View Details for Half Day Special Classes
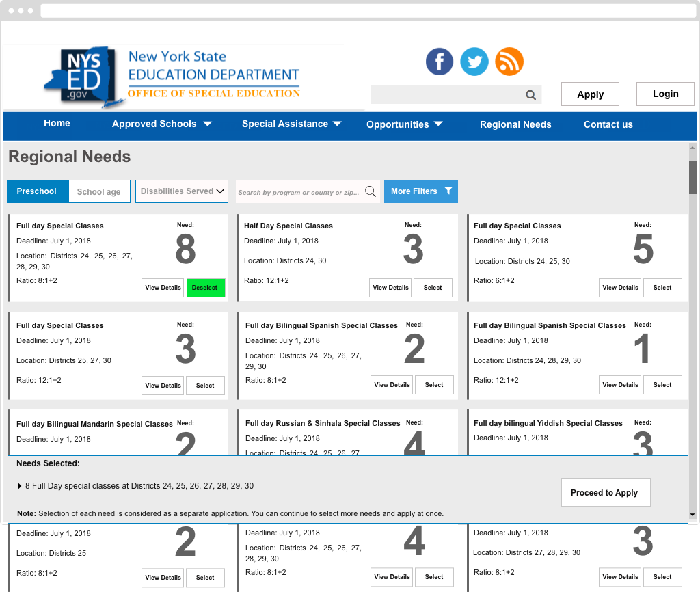Image resolution: width=700 pixels, height=592 pixels. click(x=390, y=288)
